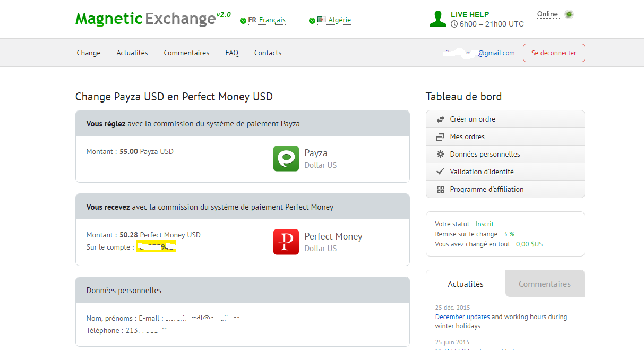This screenshot has height=350, width=644.
Task: Click the v2.0 version label
Action: click(224, 14)
